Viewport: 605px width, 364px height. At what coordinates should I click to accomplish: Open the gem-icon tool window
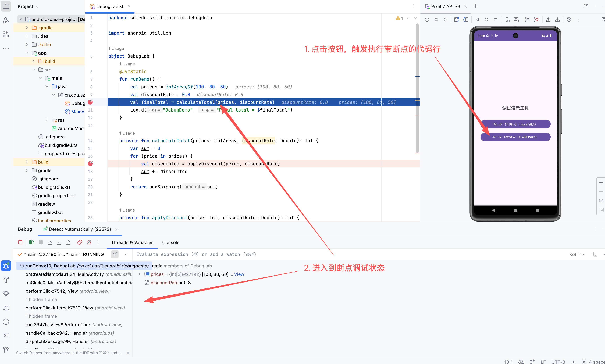(6, 294)
